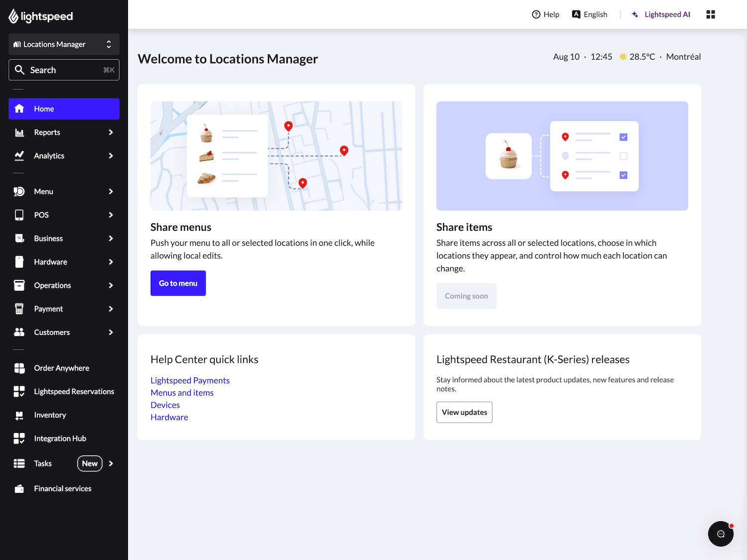Expand the Hardware submenu chevron
Image resolution: width=747 pixels, height=560 pixels.
[x=111, y=262]
